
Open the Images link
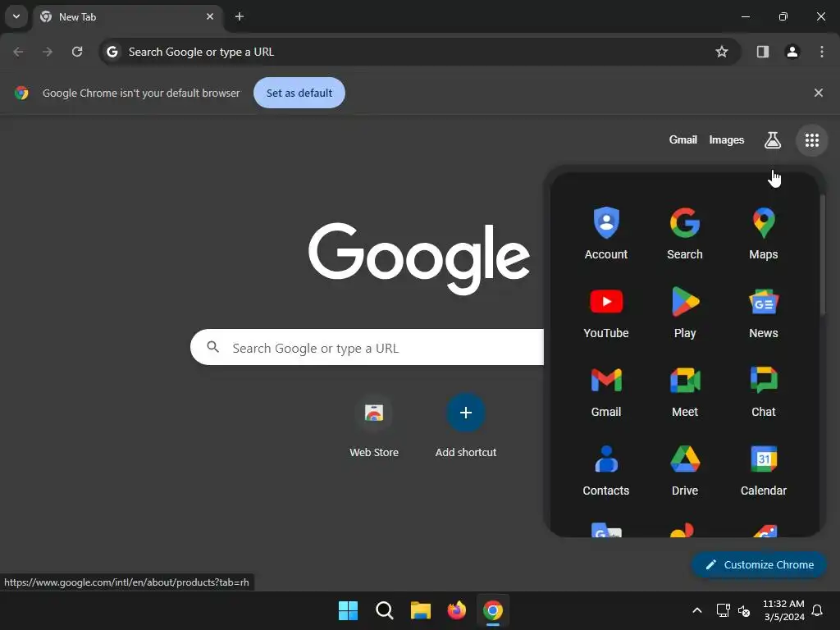pyautogui.click(x=727, y=139)
